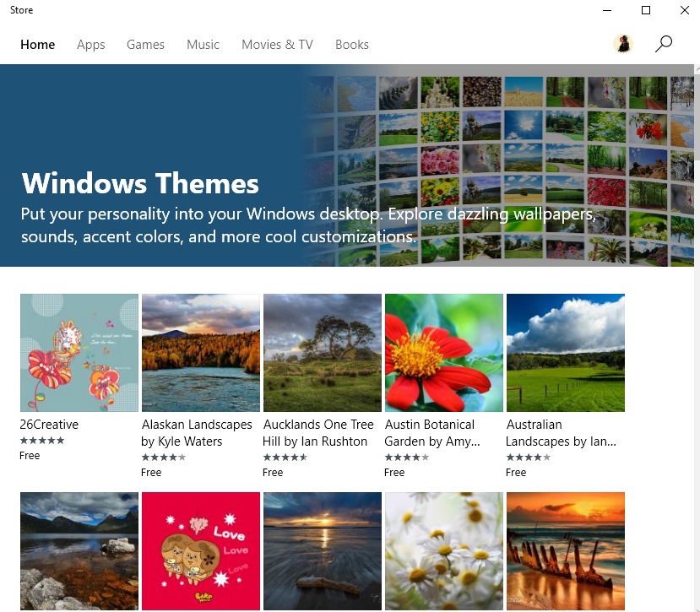Image resolution: width=700 pixels, height=612 pixels.
Task: Open Aucklands One Tree Hill thumbnail
Action: click(x=323, y=353)
